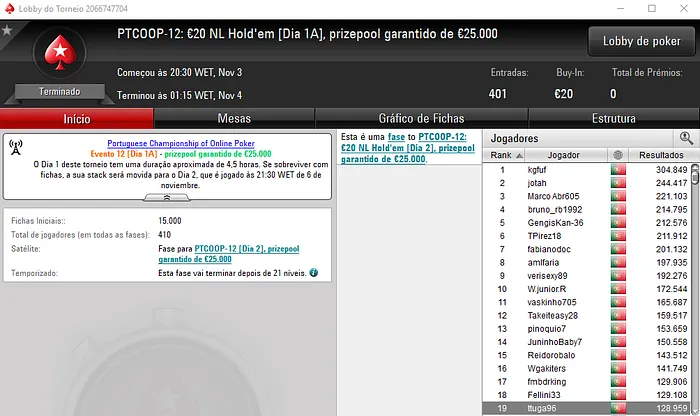The height and width of the screenshot is (416, 700).
Task: Select player verisexy89 row
Action: (x=587, y=276)
